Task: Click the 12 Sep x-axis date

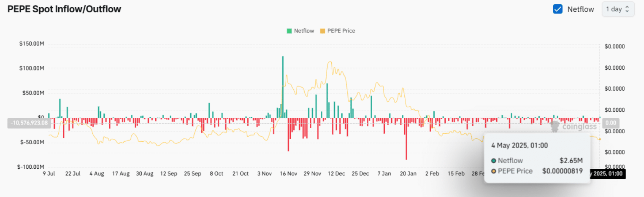Action: 169,173
